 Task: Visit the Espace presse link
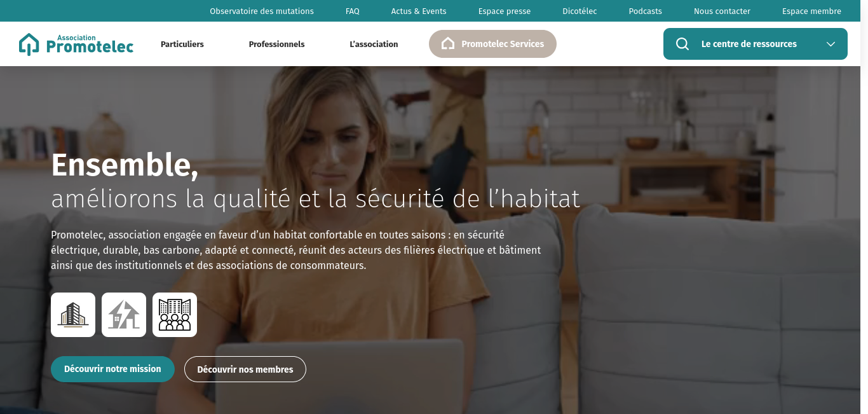tap(505, 11)
